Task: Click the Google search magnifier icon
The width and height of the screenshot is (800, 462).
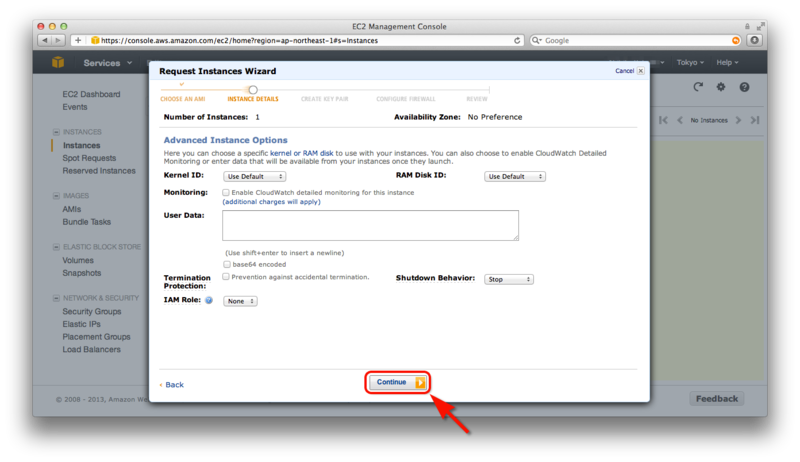Action: pyautogui.click(x=536, y=40)
